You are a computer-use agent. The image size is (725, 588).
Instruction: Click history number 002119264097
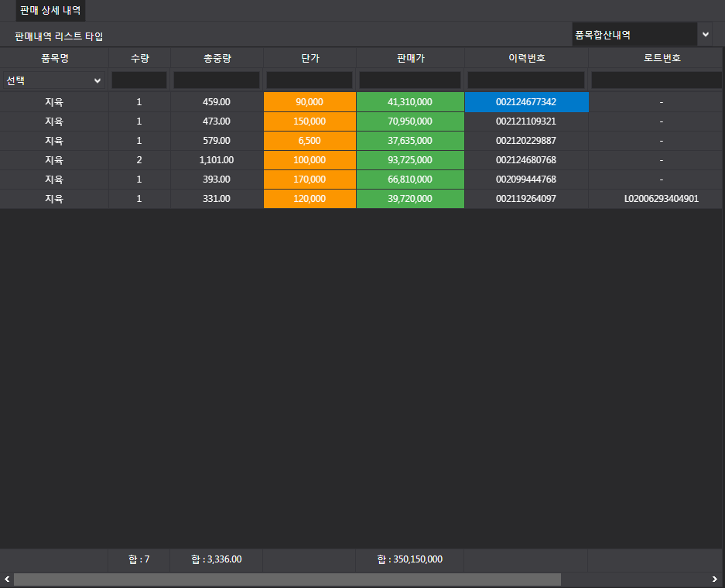tap(527, 199)
